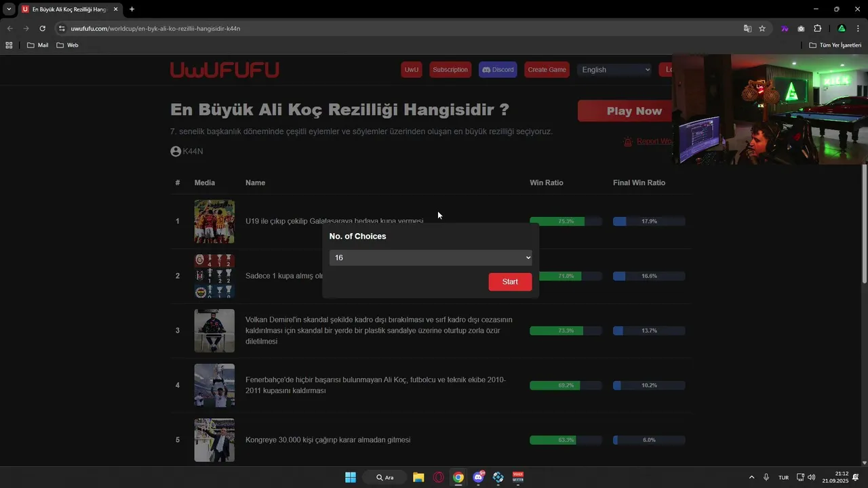The width and height of the screenshot is (868, 488).
Task: Click the Kongreye 30.000 kişi entry text
Action: 328,440
